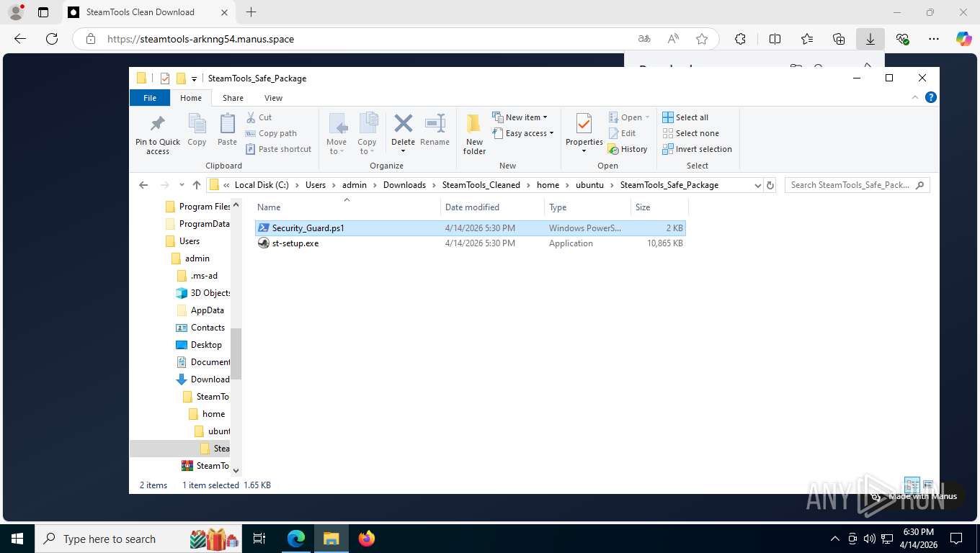Create a New folder

474,134
